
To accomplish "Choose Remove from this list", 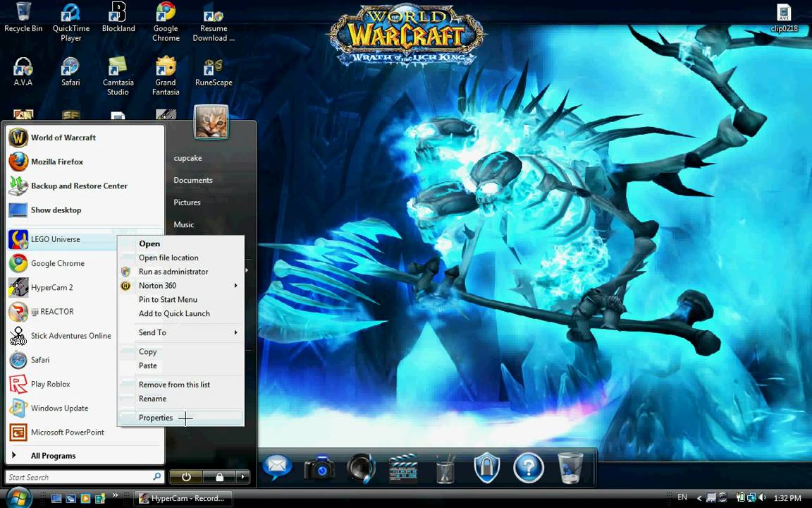I will click(181, 385).
